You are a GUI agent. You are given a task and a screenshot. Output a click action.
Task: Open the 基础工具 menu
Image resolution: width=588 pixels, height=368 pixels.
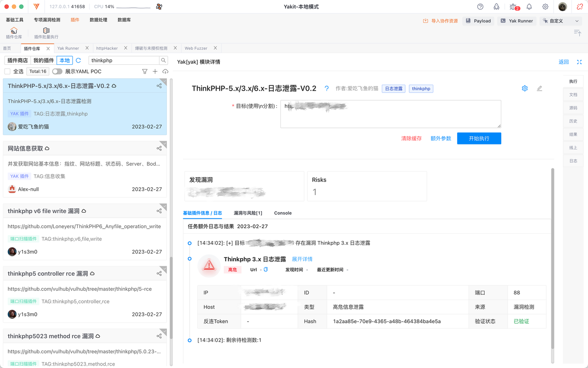pyautogui.click(x=15, y=20)
